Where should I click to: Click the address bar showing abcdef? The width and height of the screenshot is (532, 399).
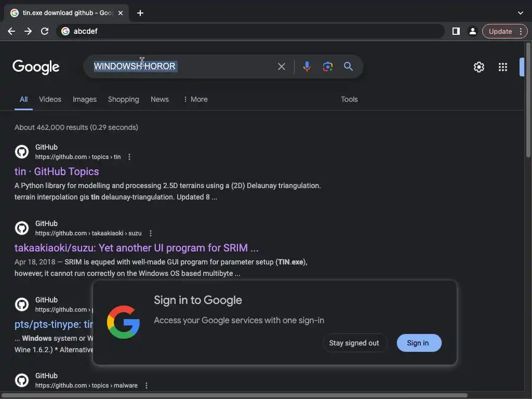coord(250,31)
